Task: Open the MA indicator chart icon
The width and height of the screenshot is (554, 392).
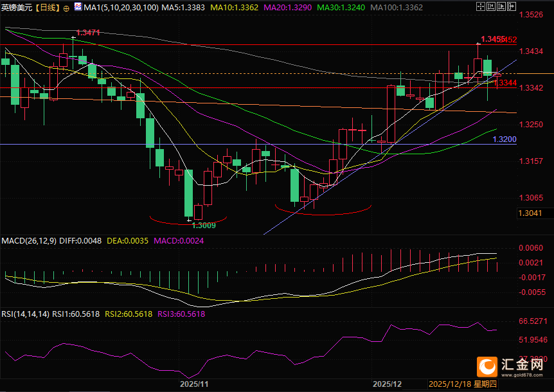Action: coord(78,6)
